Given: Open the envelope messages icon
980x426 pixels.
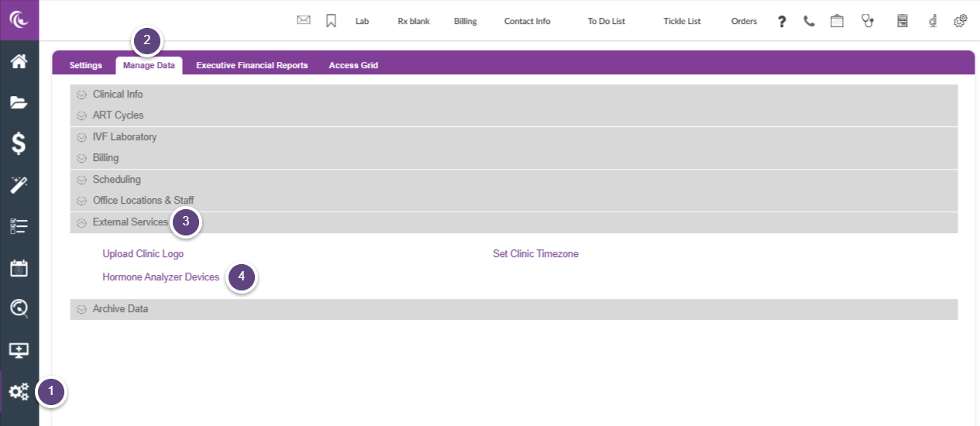Looking at the screenshot, I should [x=304, y=21].
